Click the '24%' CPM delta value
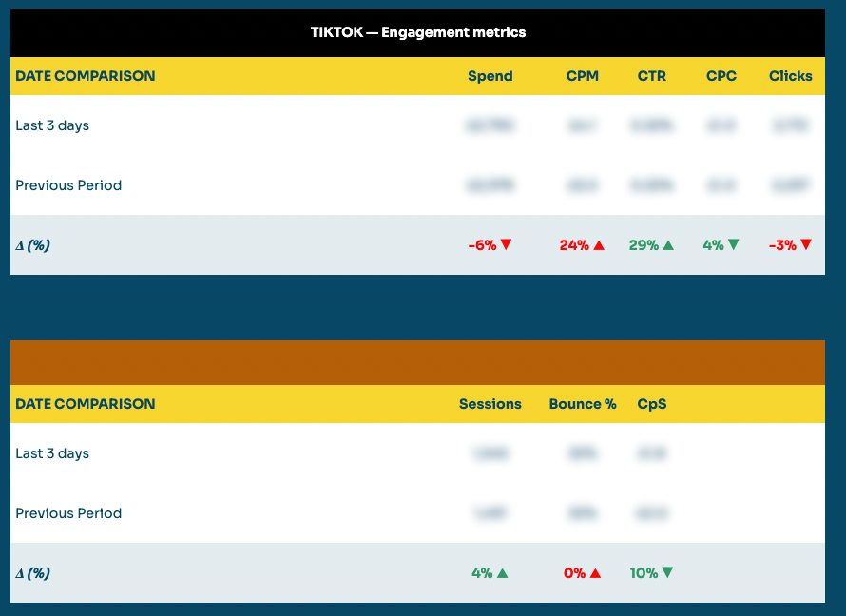Screen dimensions: 846x616 [574, 245]
